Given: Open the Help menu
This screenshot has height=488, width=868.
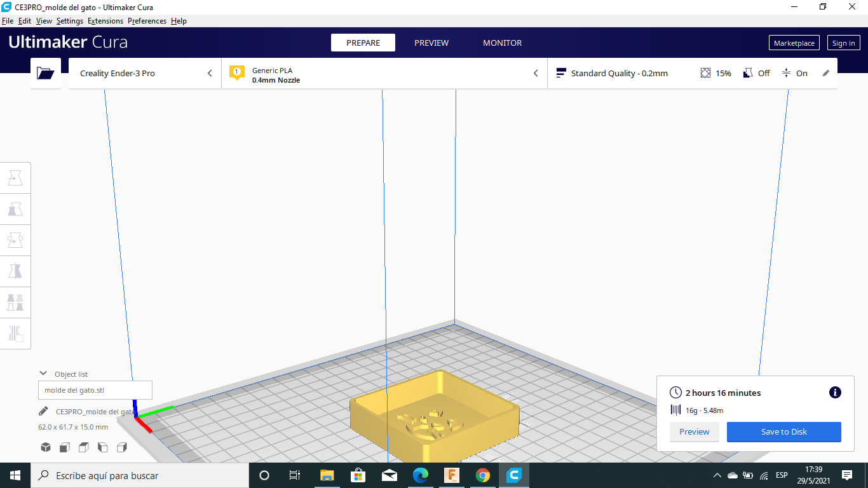Looking at the screenshot, I should click(x=179, y=21).
